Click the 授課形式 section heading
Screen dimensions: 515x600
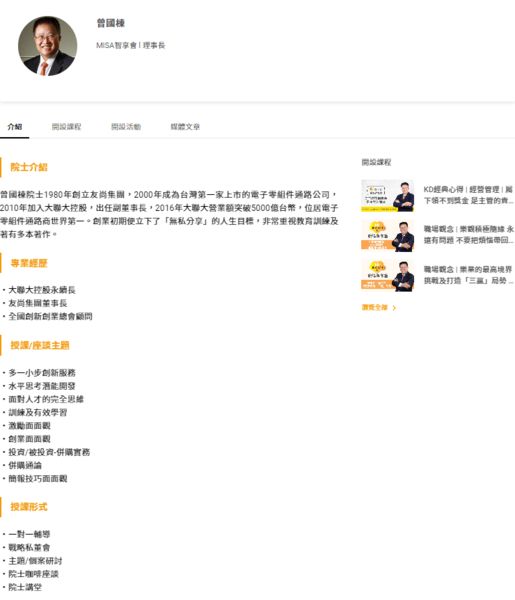click(x=29, y=507)
